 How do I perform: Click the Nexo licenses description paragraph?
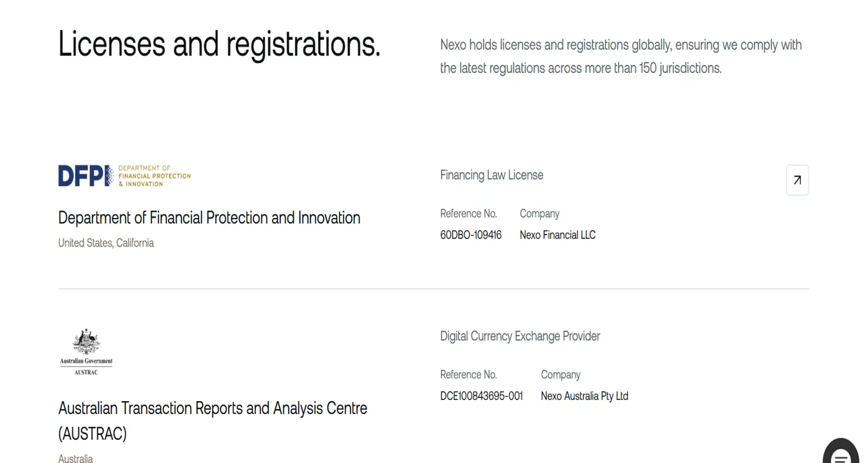pyautogui.click(x=620, y=56)
